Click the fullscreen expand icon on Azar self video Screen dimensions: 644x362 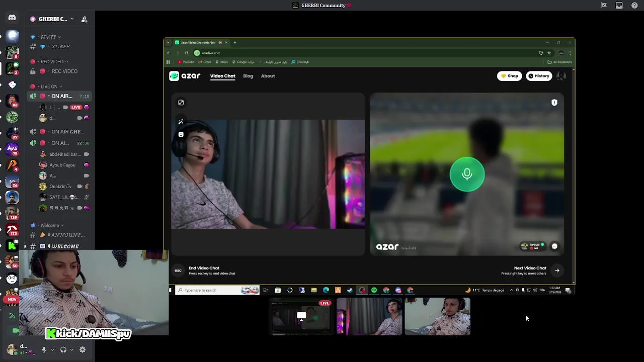coord(181,103)
